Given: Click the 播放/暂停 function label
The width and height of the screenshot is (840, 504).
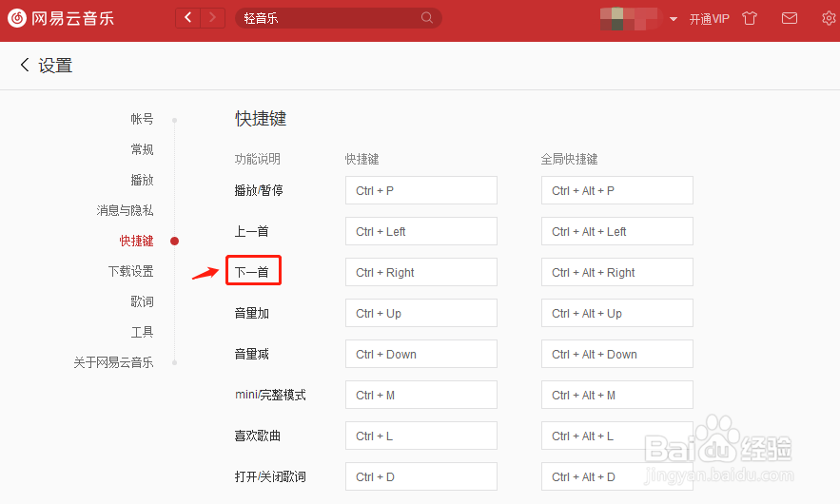Looking at the screenshot, I should tap(259, 191).
